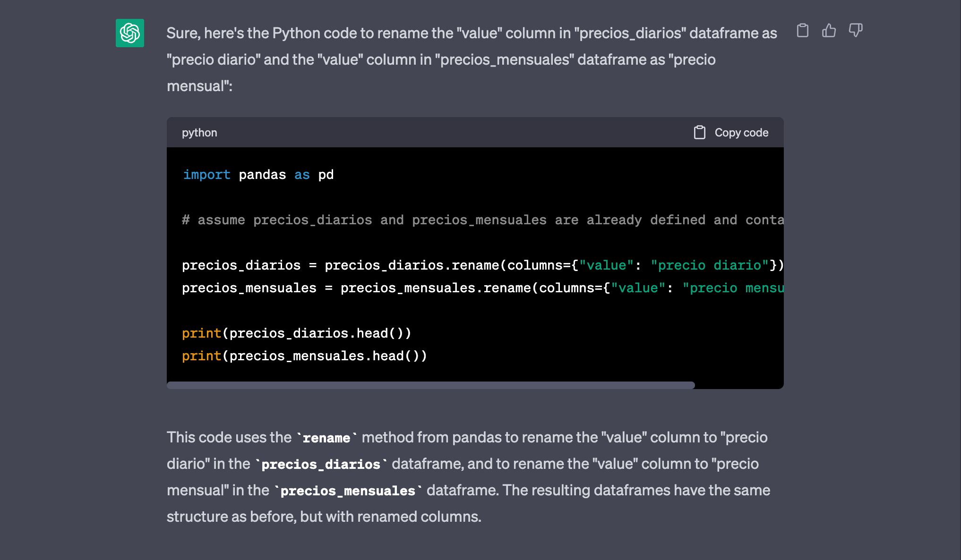Click the '# assume precios_diarios' comment line
961x560 pixels.
pos(483,220)
